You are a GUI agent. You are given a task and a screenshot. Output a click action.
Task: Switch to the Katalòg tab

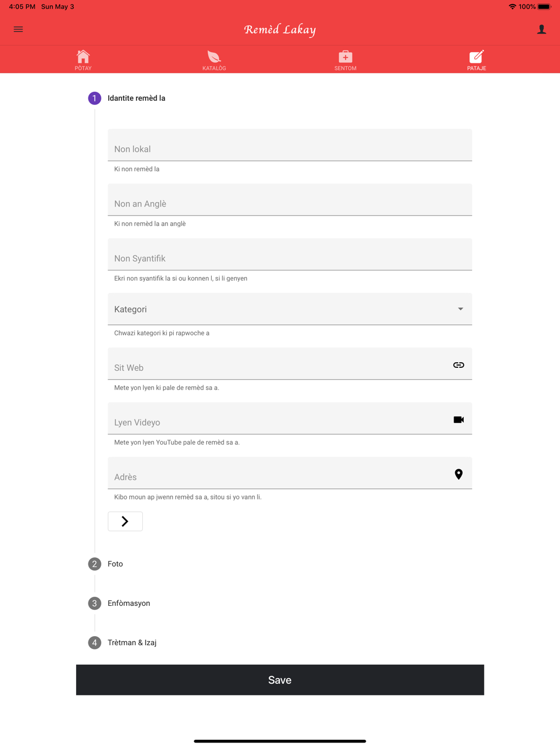click(x=214, y=60)
